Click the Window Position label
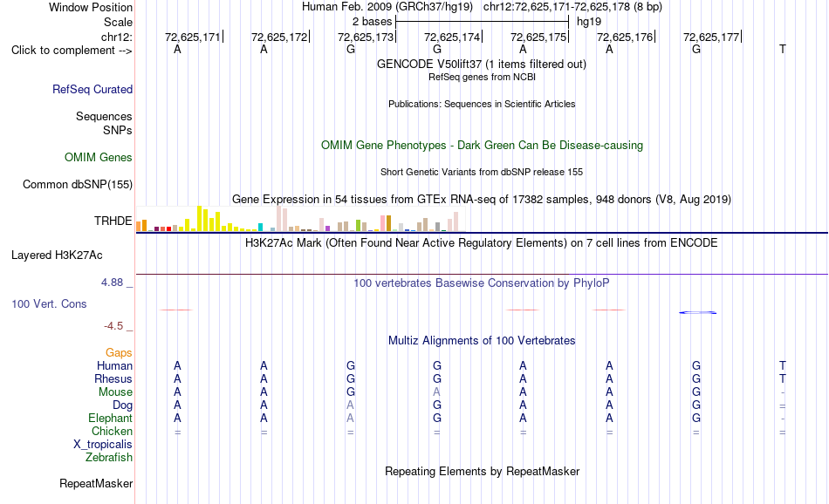829x504 pixels. point(91,7)
